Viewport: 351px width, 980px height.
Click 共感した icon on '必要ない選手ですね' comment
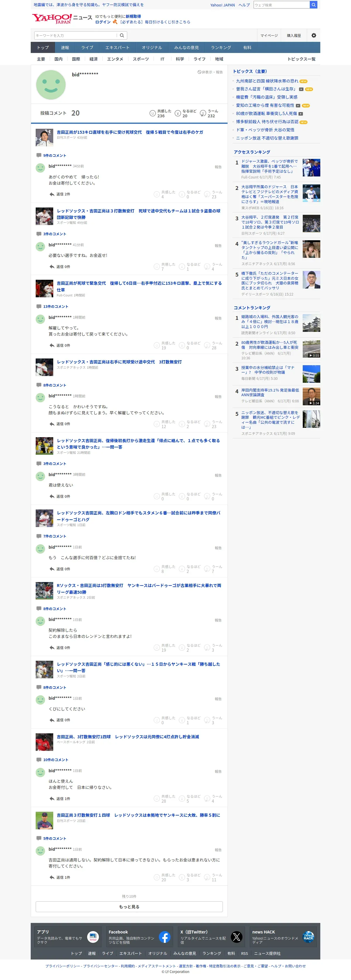(x=157, y=267)
